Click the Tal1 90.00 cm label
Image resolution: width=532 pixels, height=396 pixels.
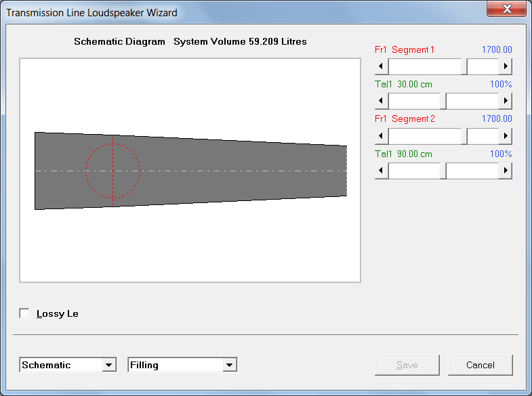click(x=403, y=154)
